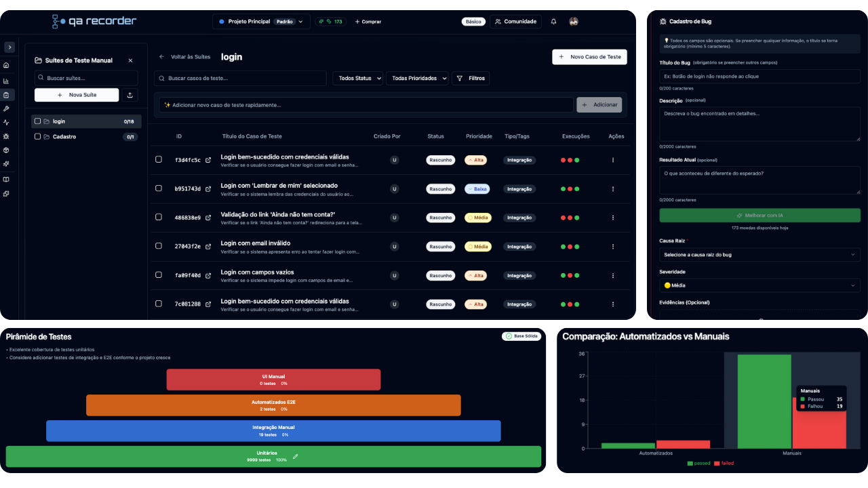The height and width of the screenshot is (488, 868).
Task: Click the Nova Suíte button
Action: point(77,95)
